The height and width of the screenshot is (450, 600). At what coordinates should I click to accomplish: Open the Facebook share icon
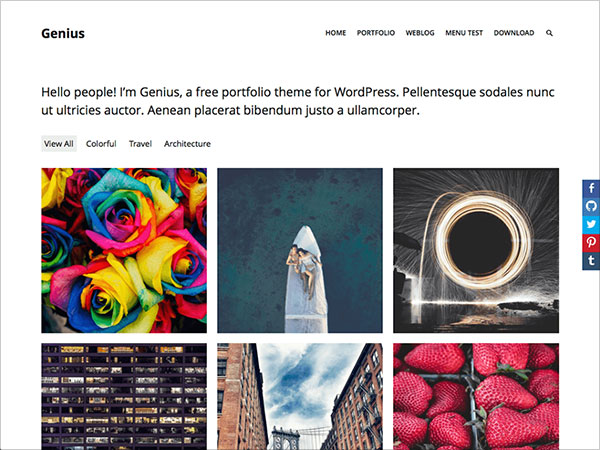pos(591,188)
